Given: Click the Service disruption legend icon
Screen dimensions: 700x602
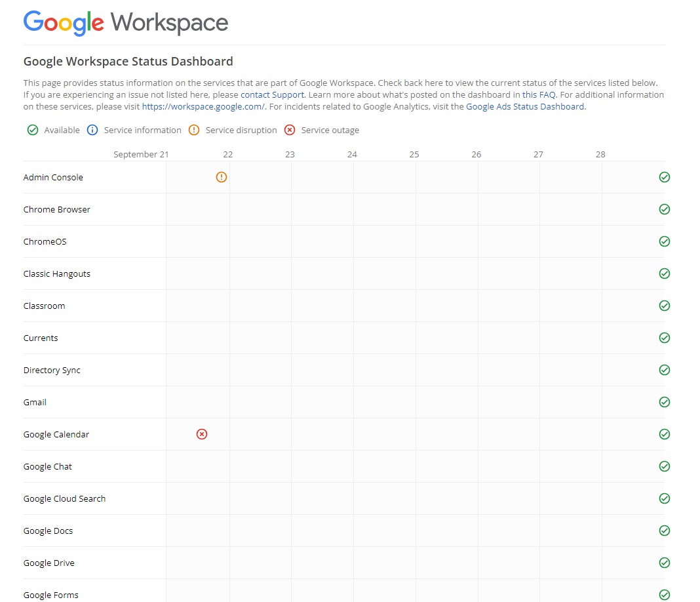Looking at the screenshot, I should (x=194, y=130).
